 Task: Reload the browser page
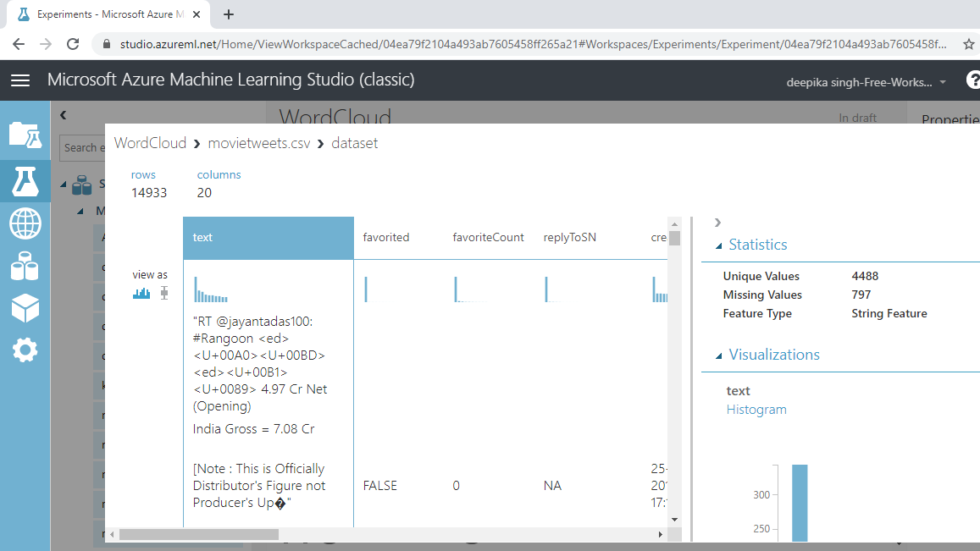(x=73, y=44)
